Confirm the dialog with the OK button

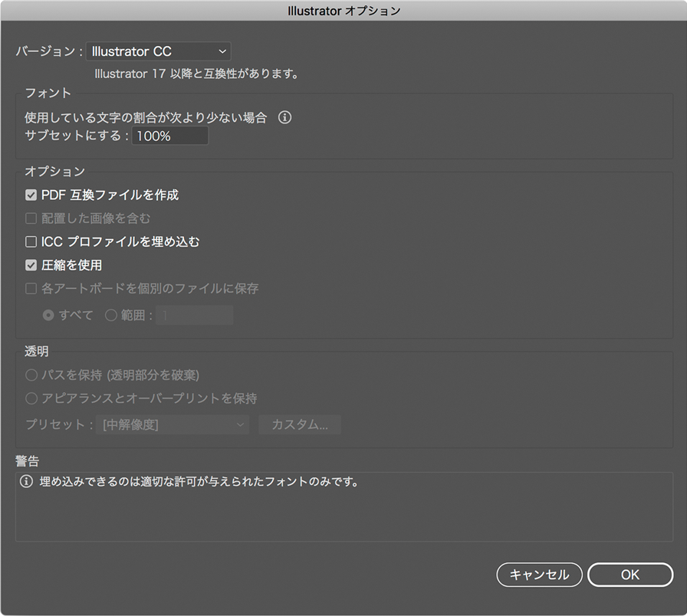coord(630,575)
